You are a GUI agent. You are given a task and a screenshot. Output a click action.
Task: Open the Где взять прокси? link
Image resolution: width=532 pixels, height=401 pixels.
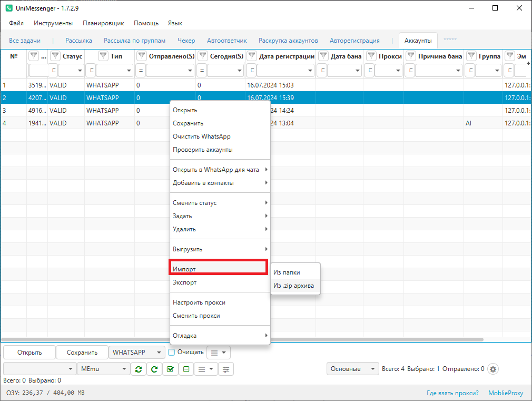click(452, 393)
